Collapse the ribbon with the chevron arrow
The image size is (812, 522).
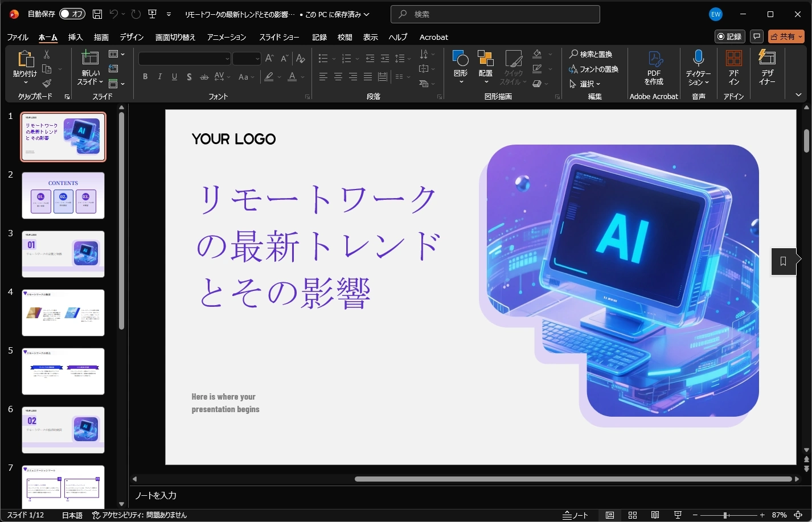798,95
